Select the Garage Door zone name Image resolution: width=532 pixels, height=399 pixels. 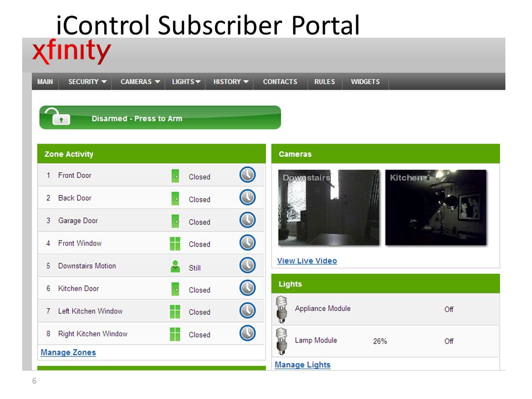78,221
